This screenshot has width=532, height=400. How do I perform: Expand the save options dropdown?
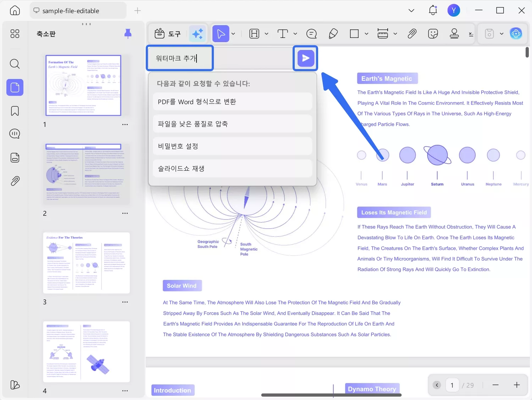(x=501, y=34)
